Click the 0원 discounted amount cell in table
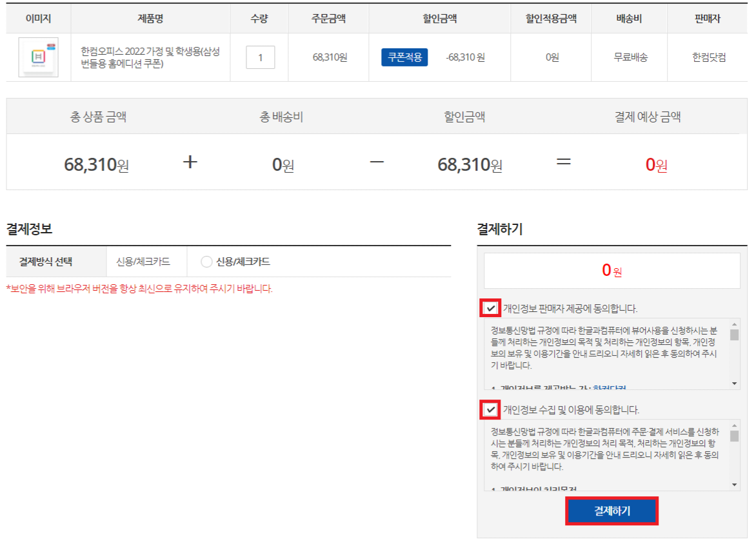 [552, 57]
